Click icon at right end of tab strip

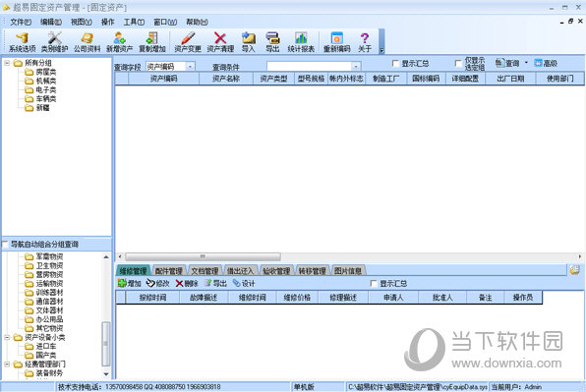[x=575, y=269]
